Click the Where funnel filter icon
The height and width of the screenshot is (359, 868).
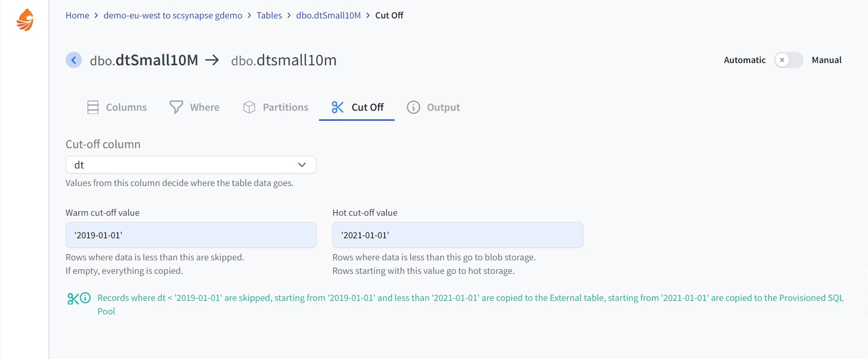tap(176, 107)
